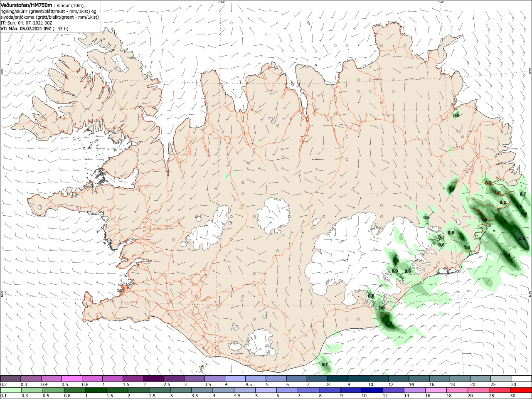Select the palest green 0.1 swatch in rain scale
532x399 pixels.
pos(10,390)
